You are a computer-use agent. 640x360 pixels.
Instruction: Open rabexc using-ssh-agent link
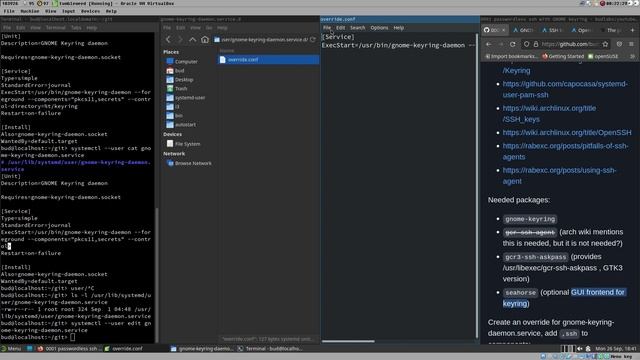click(559, 176)
